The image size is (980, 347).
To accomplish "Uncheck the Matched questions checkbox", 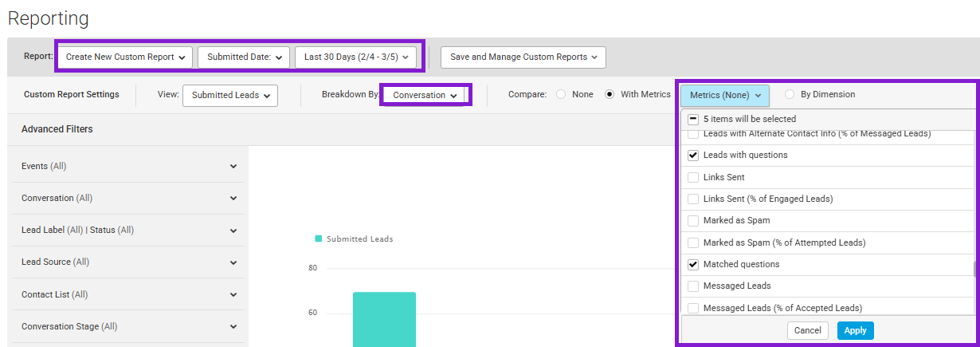I will coord(693,264).
